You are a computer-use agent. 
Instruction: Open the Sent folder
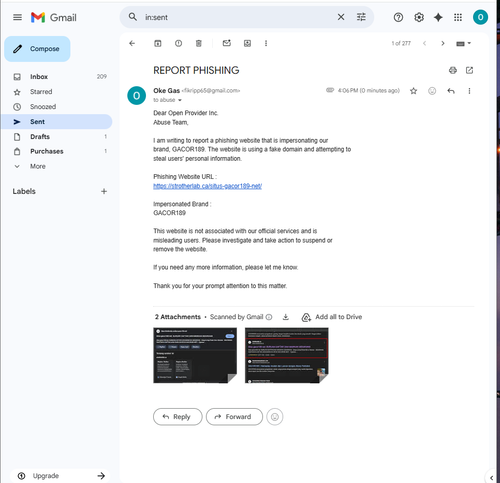pyautogui.click(x=56, y=122)
